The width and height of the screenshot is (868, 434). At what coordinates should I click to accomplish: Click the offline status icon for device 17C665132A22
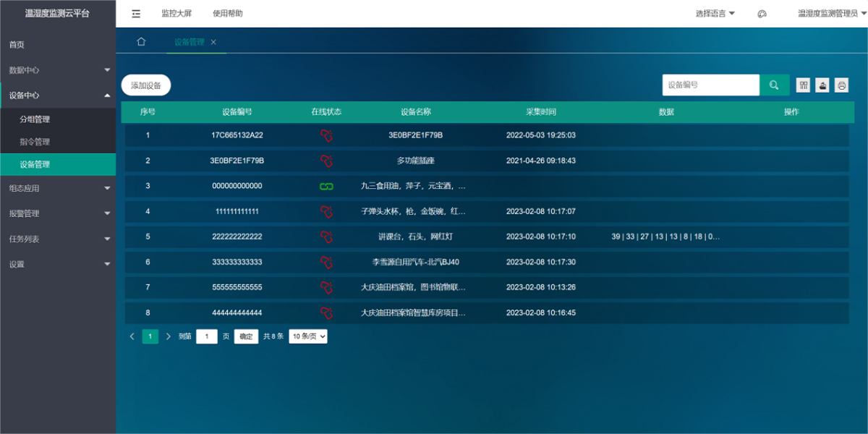(x=326, y=135)
